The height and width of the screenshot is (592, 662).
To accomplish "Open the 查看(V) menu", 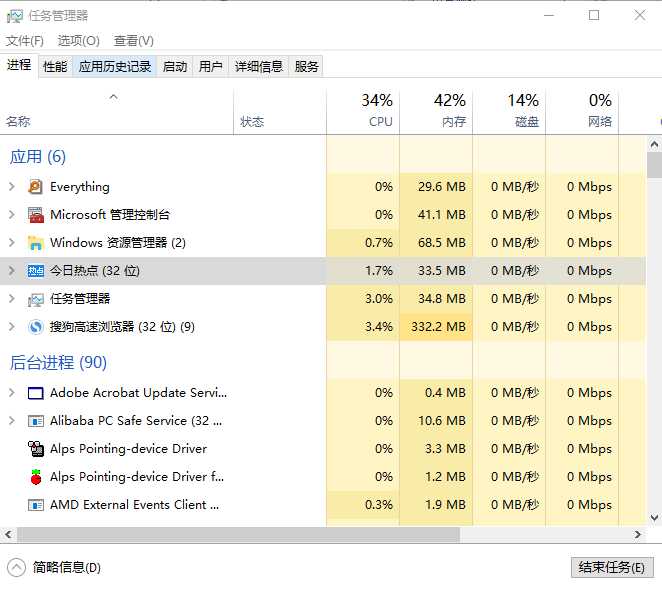I will pos(133,41).
